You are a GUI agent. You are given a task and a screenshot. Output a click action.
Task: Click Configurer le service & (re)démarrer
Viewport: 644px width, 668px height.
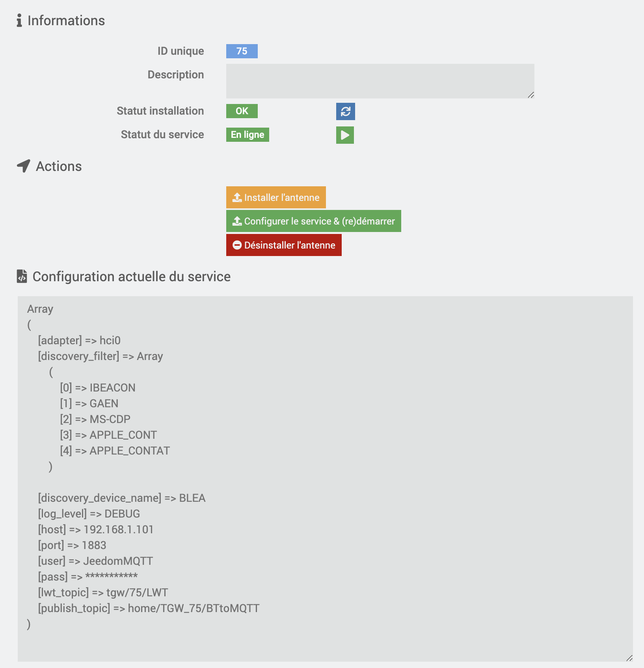pyautogui.click(x=314, y=221)
